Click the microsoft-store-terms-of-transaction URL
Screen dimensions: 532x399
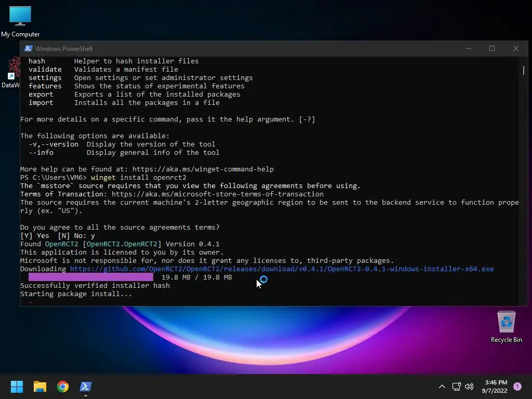click(x=218, y=194)
